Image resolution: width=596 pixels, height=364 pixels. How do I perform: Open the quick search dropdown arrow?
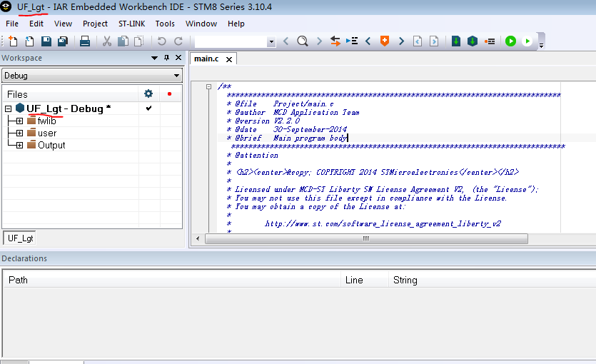pos(271,42)
